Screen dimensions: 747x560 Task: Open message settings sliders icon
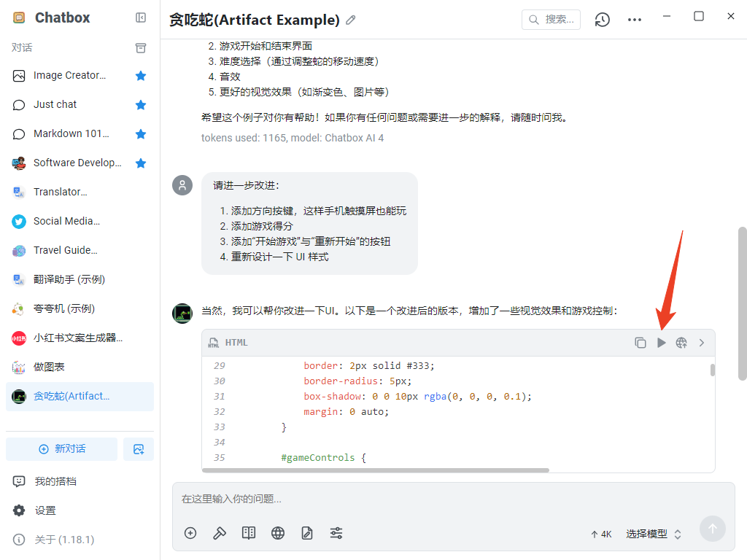pos(336,533)
